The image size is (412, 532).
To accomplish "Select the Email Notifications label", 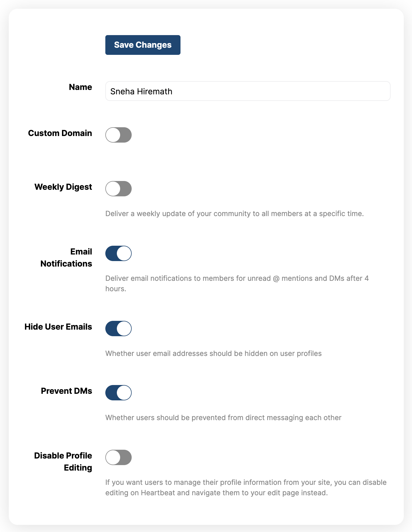I will [66, 257].
